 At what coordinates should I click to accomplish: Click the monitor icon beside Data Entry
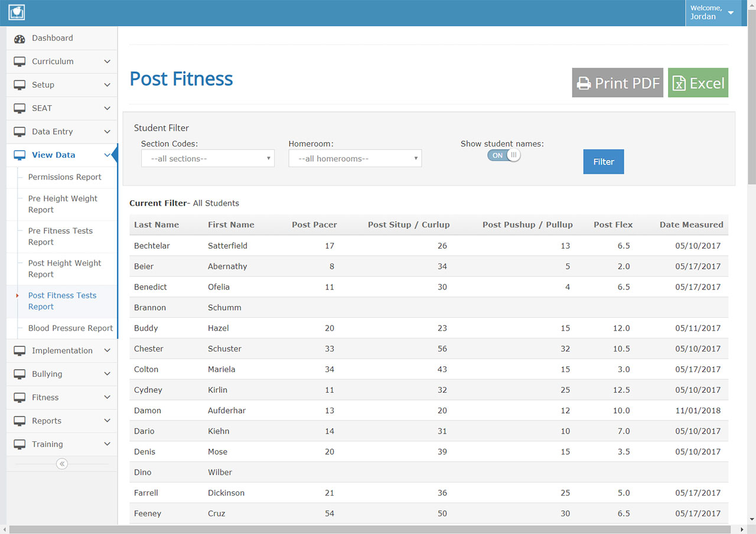pyautogui.click(x=19, y=132)
